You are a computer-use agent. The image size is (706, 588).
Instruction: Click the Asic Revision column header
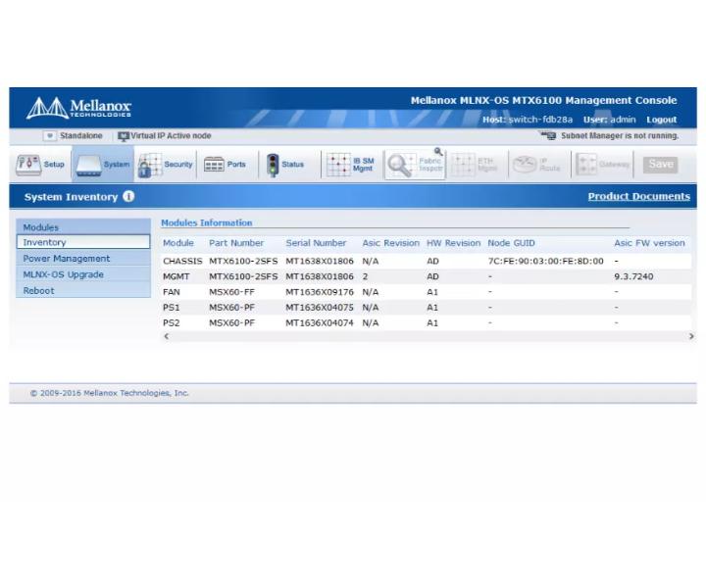pos(391,243)
